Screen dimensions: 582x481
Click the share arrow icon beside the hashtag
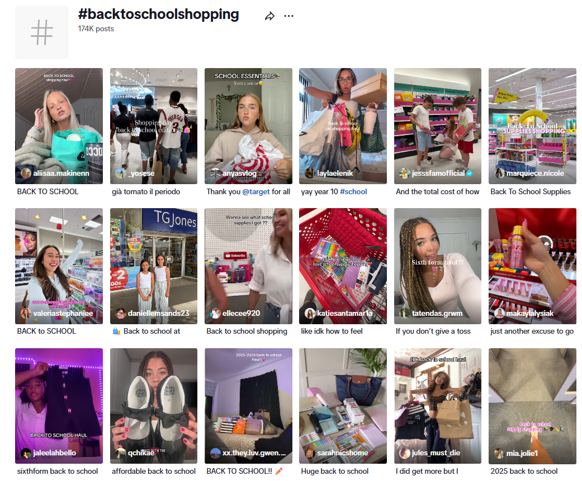pos(269,16)
